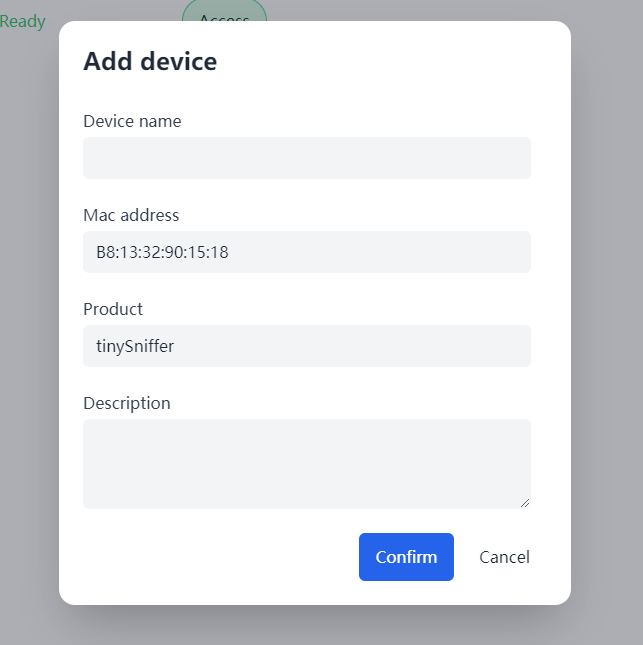
Task: Click the "Add device" dialog heading
Action: tap(150, 61)
